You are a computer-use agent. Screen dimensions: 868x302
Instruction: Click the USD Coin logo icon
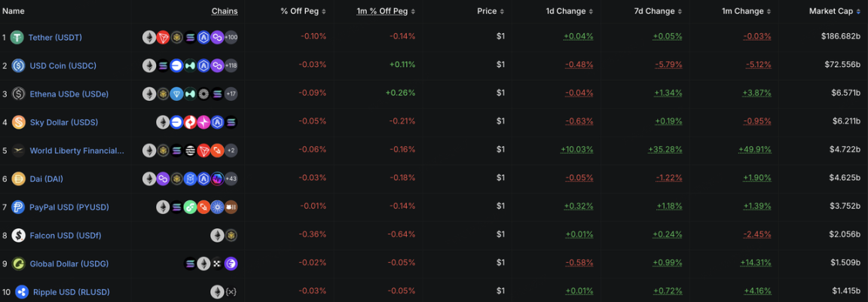click(18, 66)
